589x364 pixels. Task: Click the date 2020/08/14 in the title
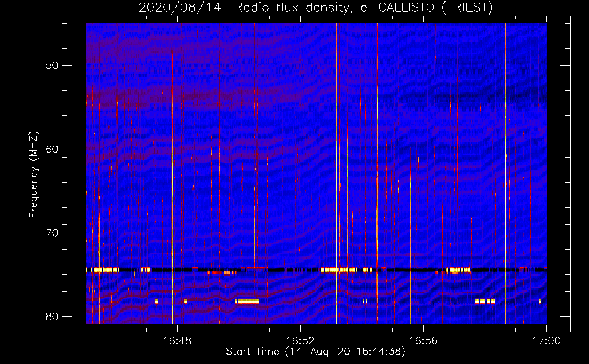click(180, 7)
